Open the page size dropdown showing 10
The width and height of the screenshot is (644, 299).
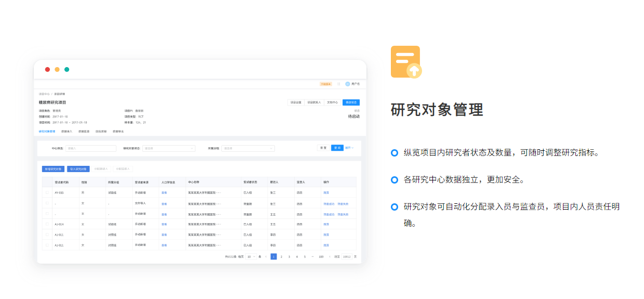coord(251,256)
